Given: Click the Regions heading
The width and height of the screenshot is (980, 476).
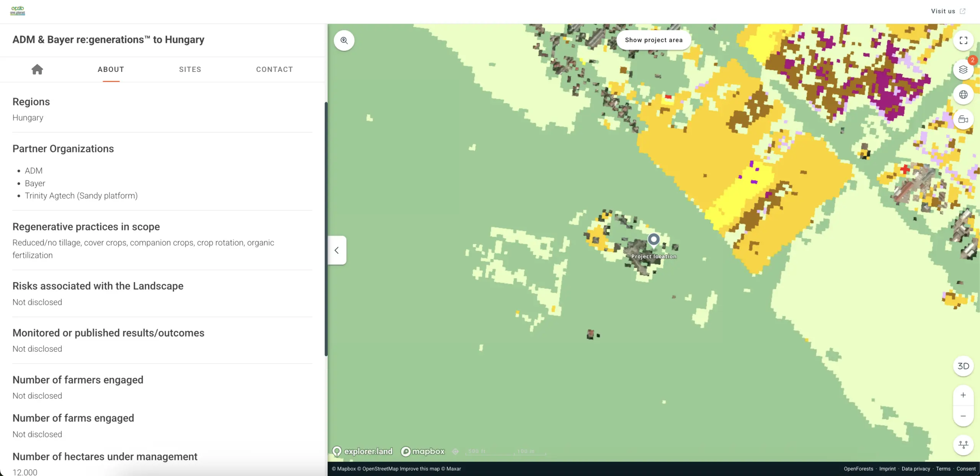Looking at the screenshot, I should tap(31, 102).
